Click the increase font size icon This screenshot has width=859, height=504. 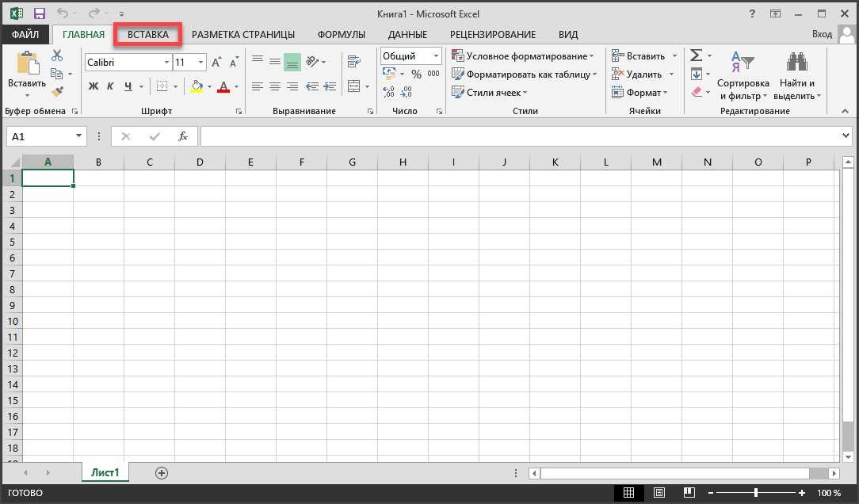click(216, 63)
